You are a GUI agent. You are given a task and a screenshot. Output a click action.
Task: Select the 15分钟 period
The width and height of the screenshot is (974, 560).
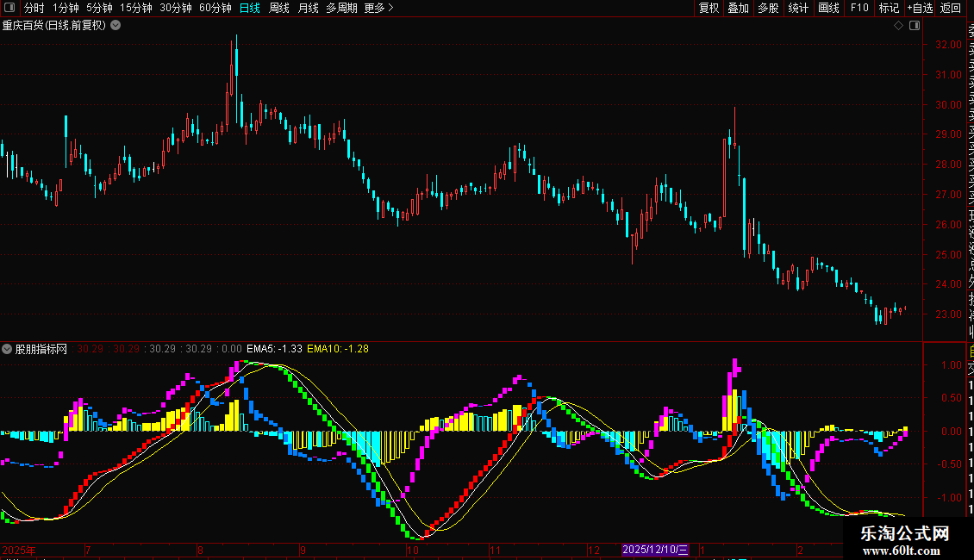pyautogui.click(x=135, y=8)
